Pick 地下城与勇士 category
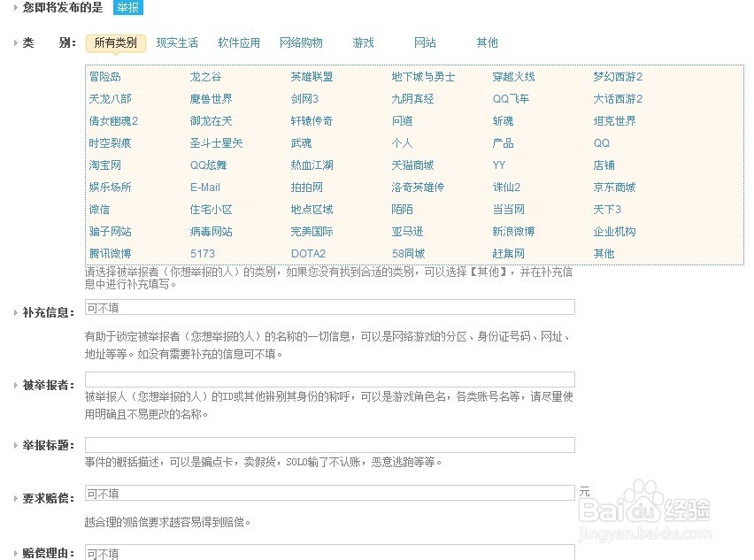Image resolution: width=754 pixels, height=560 pixels. pos(423,77)
